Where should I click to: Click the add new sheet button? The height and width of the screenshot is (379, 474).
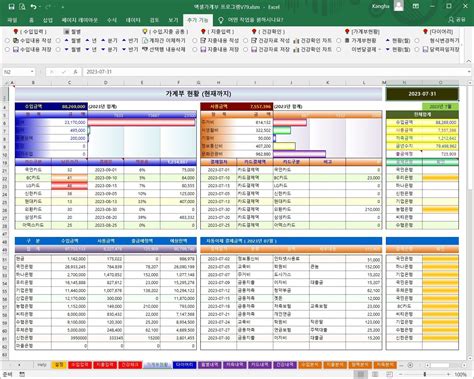tap(410, 365)
